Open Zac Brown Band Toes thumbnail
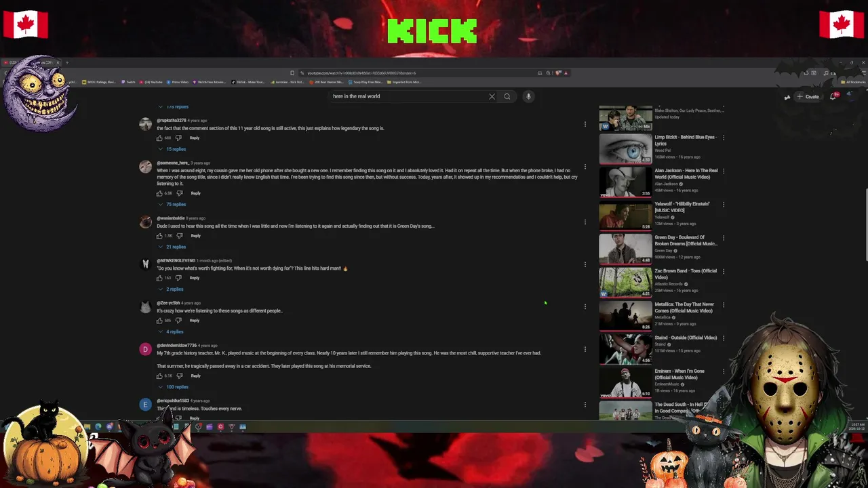The width and height of the screenshot is (868, 488). [x=625, y=283]
